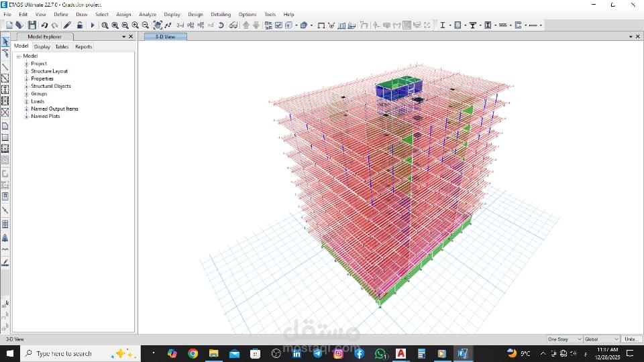
Task: Open Google Chrome from the taskbar
Action: pos(193,353)
